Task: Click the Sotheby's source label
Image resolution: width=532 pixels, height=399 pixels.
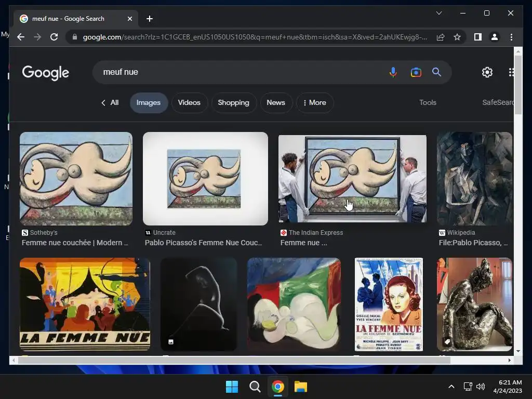Action: [x=39, y=232]
